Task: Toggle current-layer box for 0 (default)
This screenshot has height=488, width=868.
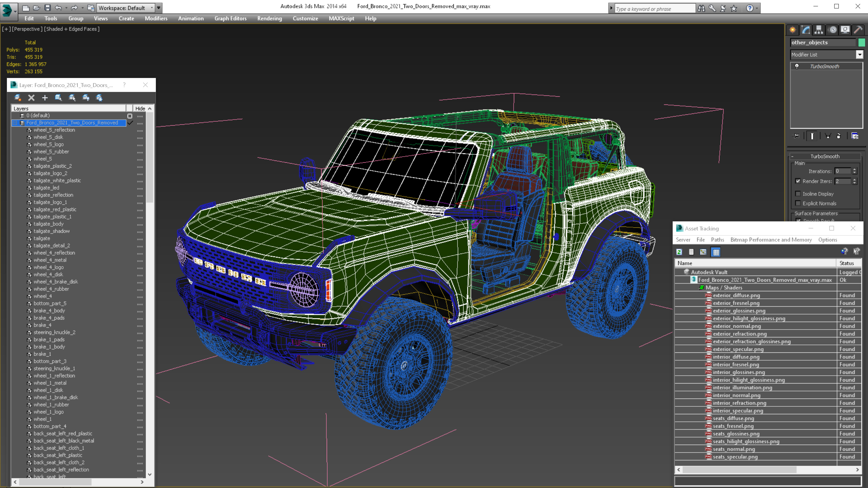Action: click(x=130, y=116)
